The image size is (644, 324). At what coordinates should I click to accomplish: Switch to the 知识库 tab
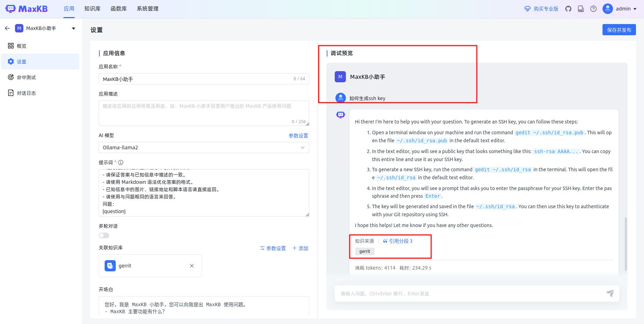tap(92, 9)
